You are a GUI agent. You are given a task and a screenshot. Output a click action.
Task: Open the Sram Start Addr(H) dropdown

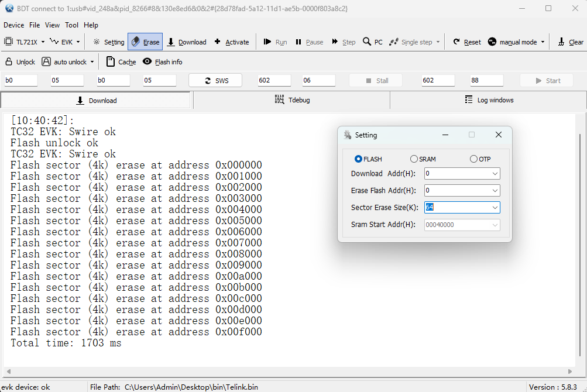495,225
